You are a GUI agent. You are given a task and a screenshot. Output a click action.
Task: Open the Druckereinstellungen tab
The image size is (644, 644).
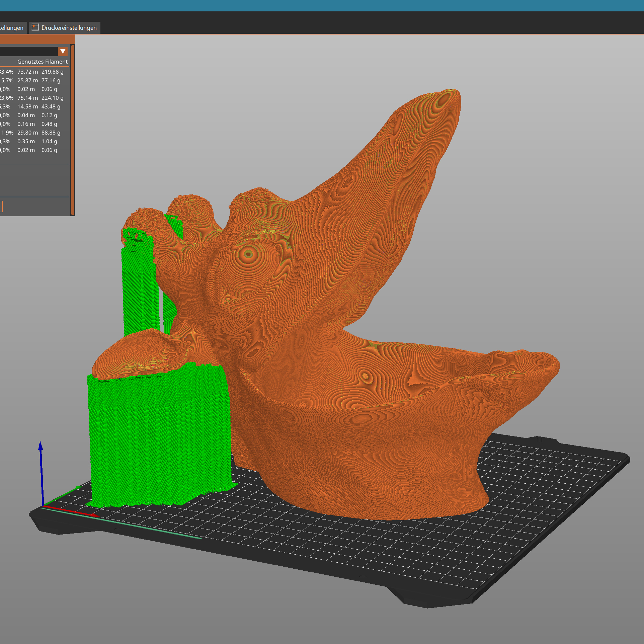(x=69, y=28)
